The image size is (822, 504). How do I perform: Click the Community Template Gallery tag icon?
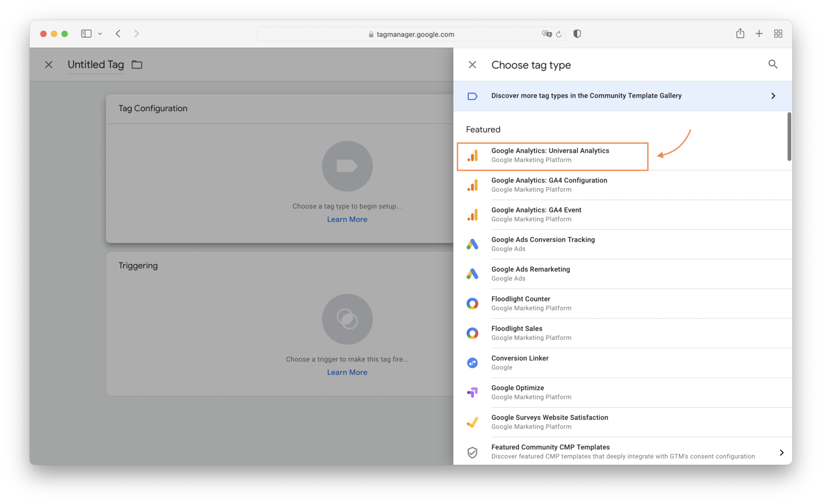coord(472,96)
